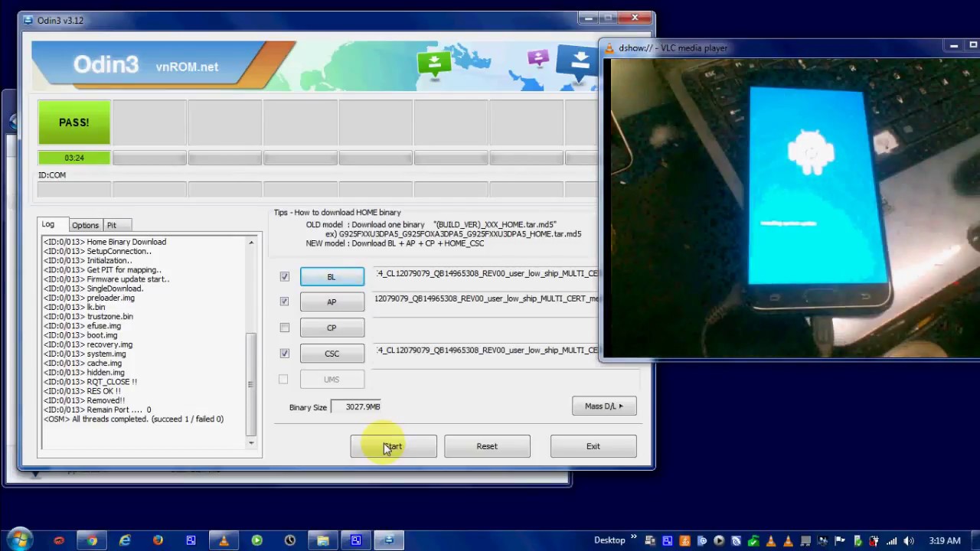The height and width of the screenshot is (551, 980).
Task: Open the clock showing 3:19 AM
Action: coord(944,541)
